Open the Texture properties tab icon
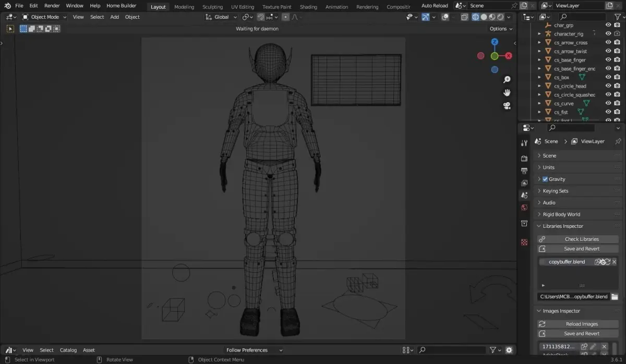This screenshot has width=626, height=364. [524, 242]
